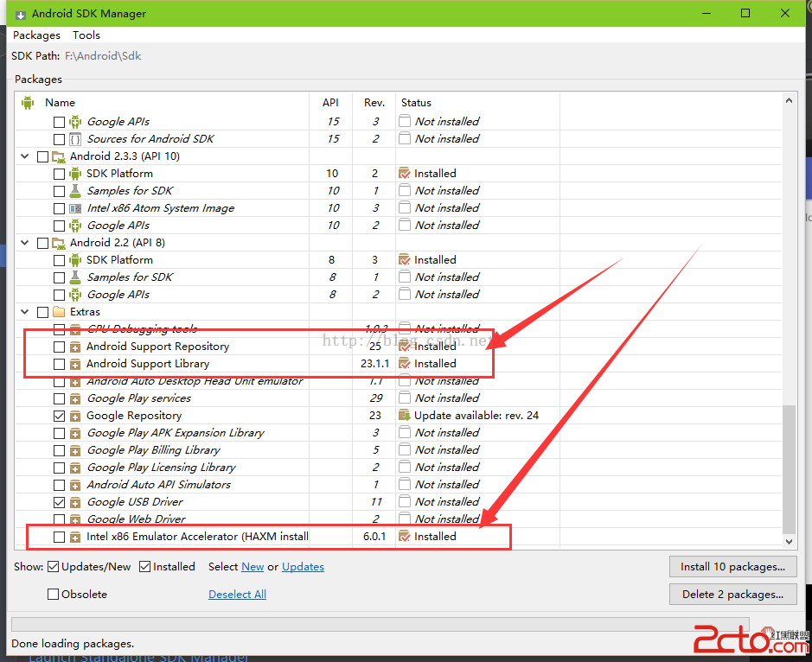
Task: Check Intel x86 Atom System Image checkbox
Action: point(59,208)
